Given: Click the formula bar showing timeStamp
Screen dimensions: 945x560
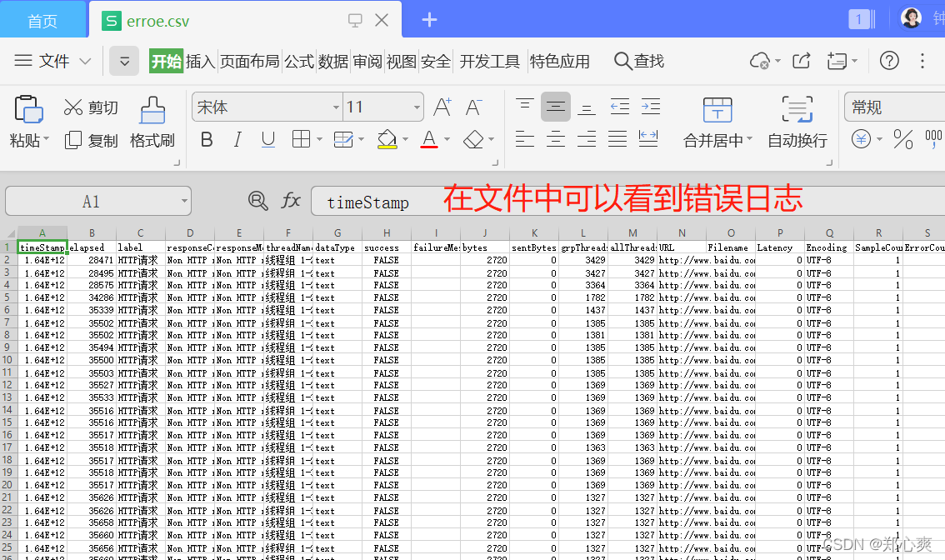Looking at the screenshot, I should 627,202.
